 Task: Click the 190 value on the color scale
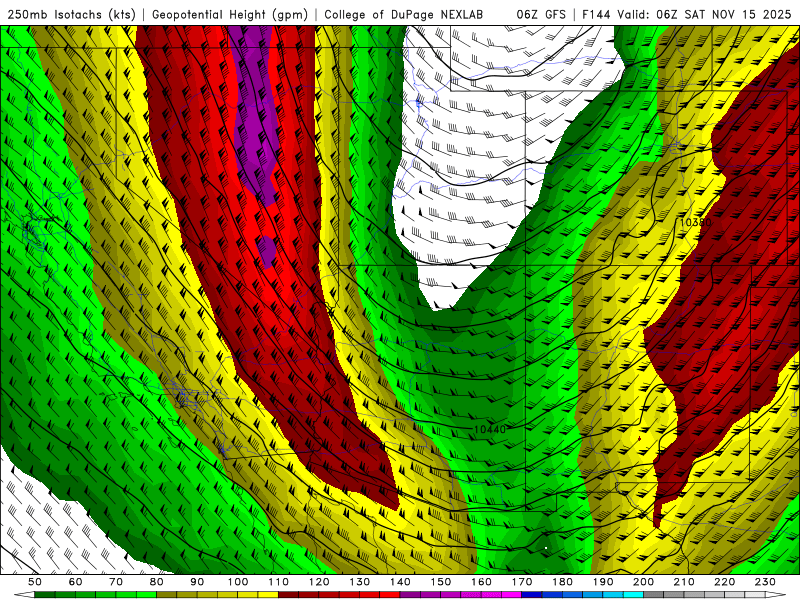click(603, 582)
